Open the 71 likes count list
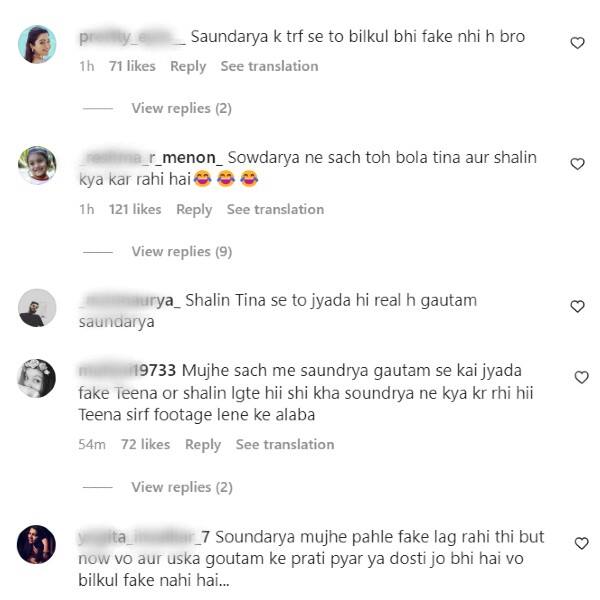The image size is (600, 600). (132, 66)
